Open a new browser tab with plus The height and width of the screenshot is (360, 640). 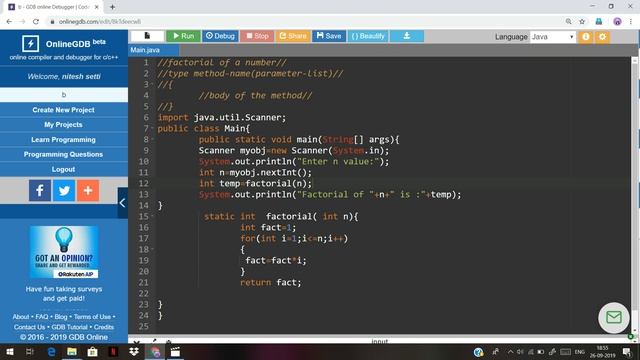[112, 7]
